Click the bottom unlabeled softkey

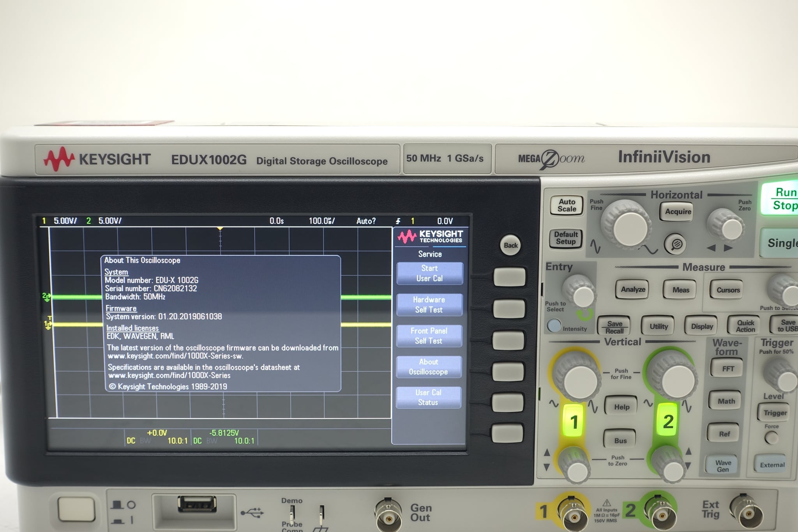(x=507, y=433)
